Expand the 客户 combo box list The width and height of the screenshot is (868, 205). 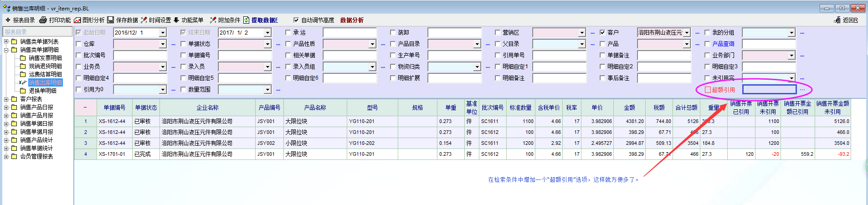click(687, 33)
